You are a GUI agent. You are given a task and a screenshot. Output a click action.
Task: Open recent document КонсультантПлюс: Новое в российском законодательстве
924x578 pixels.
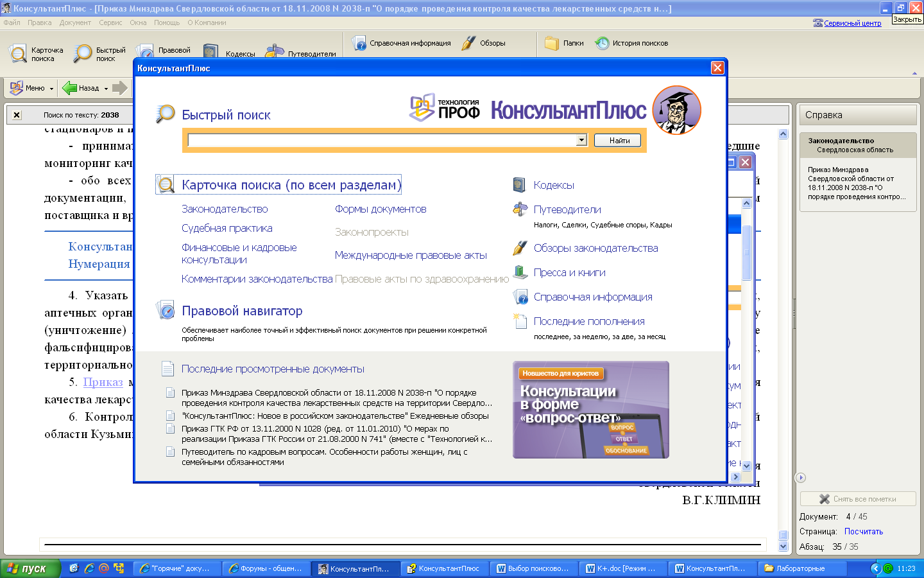335,416
